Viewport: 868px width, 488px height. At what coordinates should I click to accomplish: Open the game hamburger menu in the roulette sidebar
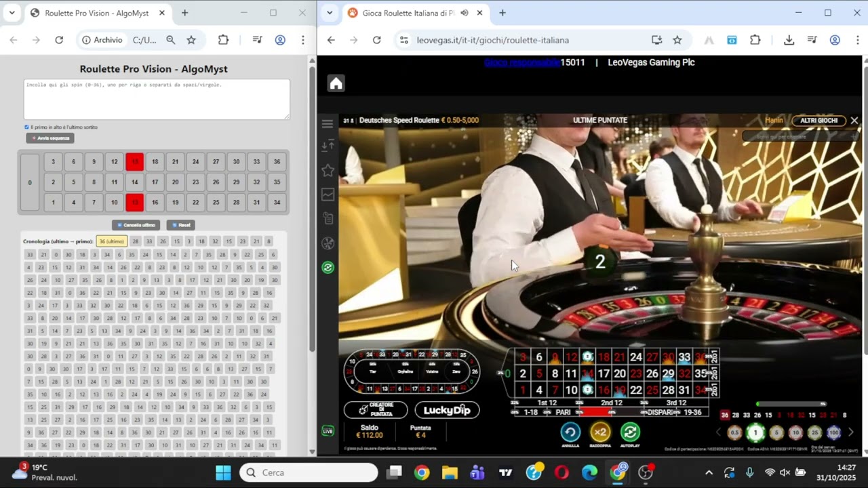pos(328,123)
